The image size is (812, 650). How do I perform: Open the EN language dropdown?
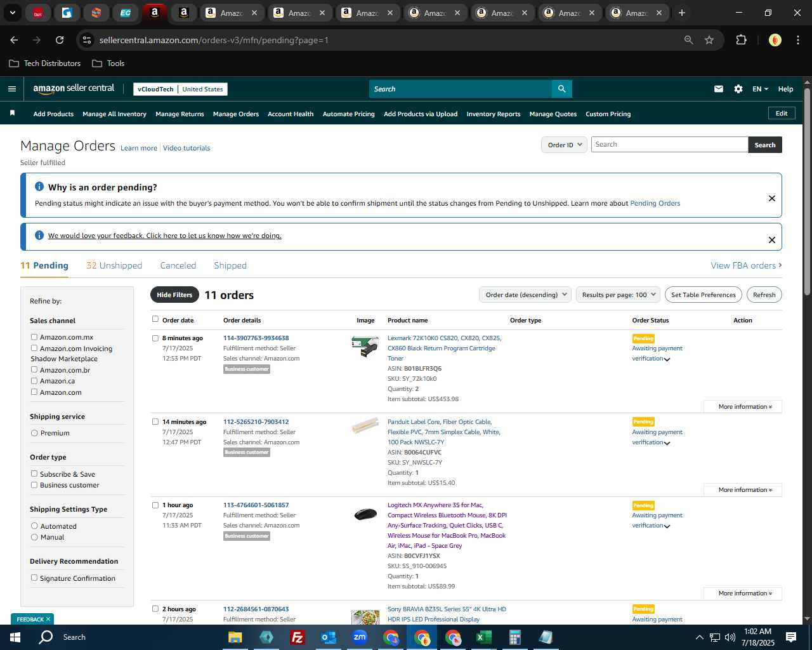click(x=760, y=89)
